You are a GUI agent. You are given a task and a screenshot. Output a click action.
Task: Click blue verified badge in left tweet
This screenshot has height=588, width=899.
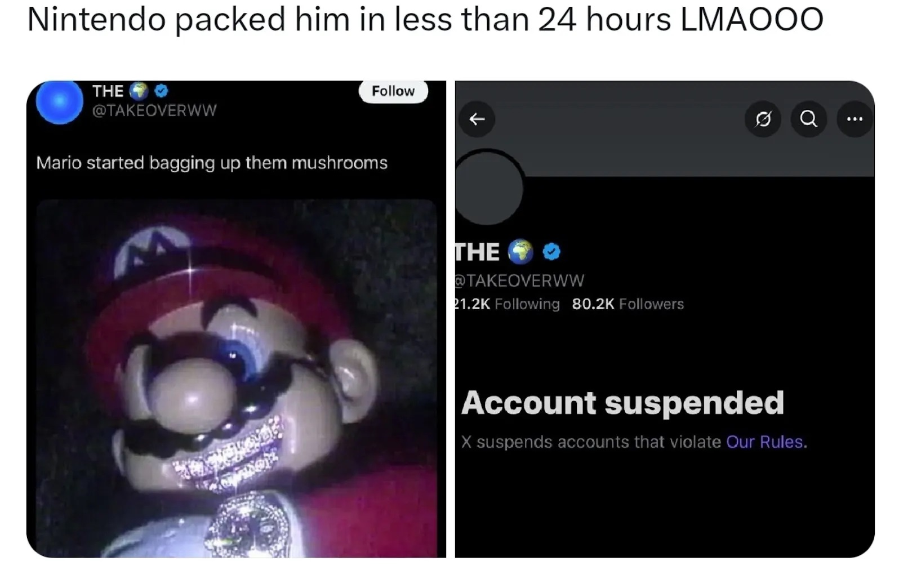[161, 90]
